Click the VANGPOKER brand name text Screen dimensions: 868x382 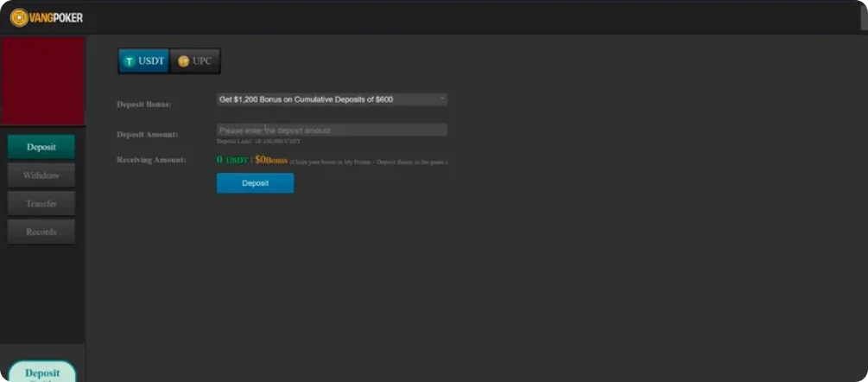pyautogui.click(x=57, y=17)
